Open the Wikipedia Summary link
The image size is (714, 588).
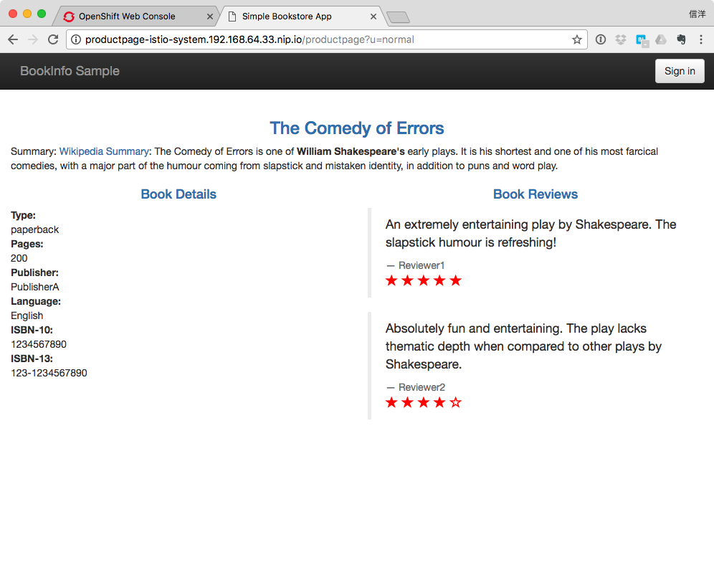[x=104, y=151]
